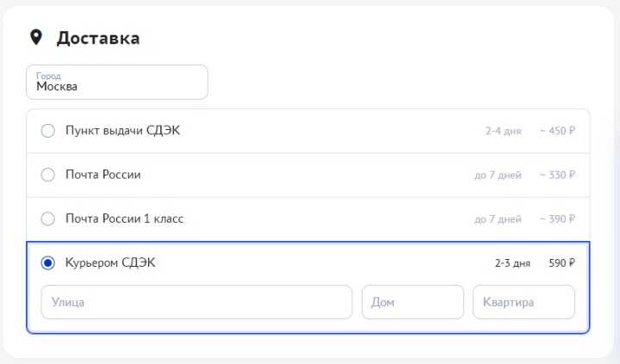The width and height of the screenshot is (620, 364).
Task: Focus the Улица input field
Action: pos(196,302)
